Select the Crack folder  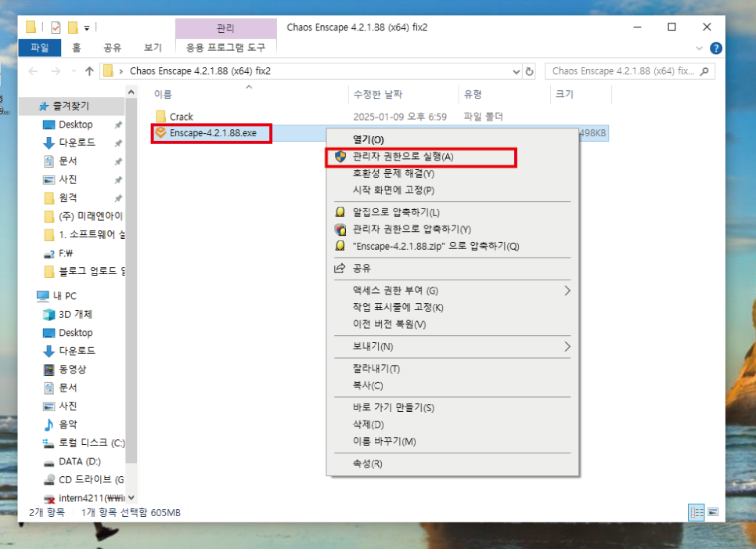pyautogui.click(x=181, y=117)
